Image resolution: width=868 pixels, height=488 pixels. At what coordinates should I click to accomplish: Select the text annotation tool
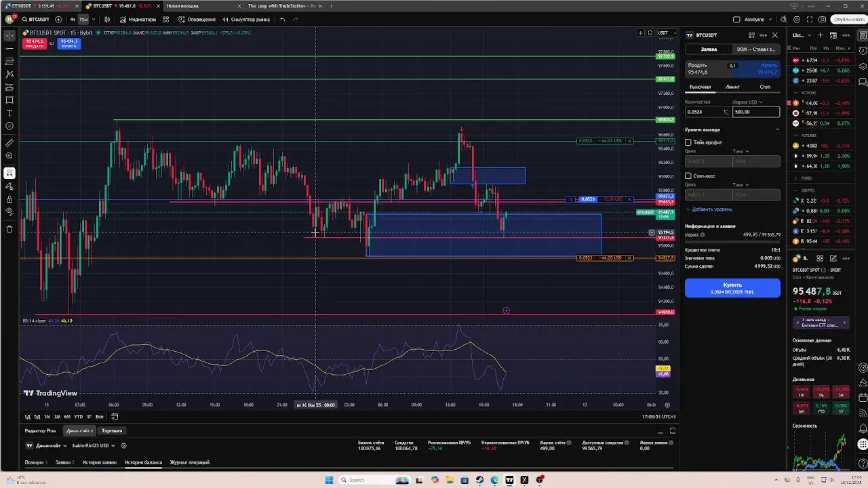(9, 113)
